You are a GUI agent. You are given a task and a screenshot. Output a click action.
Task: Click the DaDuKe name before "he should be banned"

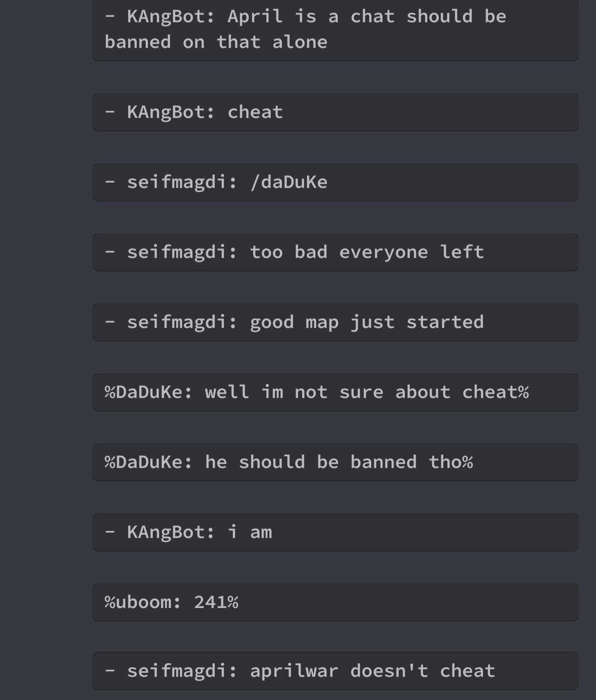click(149, 462)
